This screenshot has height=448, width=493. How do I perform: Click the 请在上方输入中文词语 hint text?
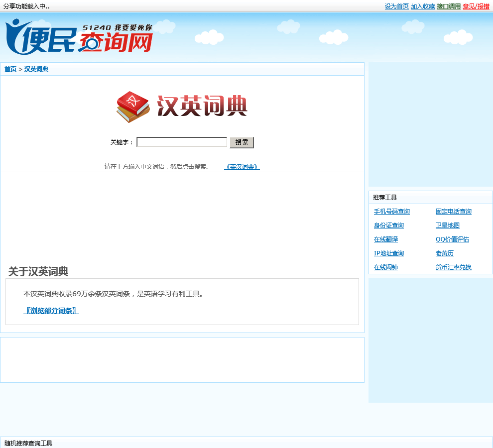(157, 167)
